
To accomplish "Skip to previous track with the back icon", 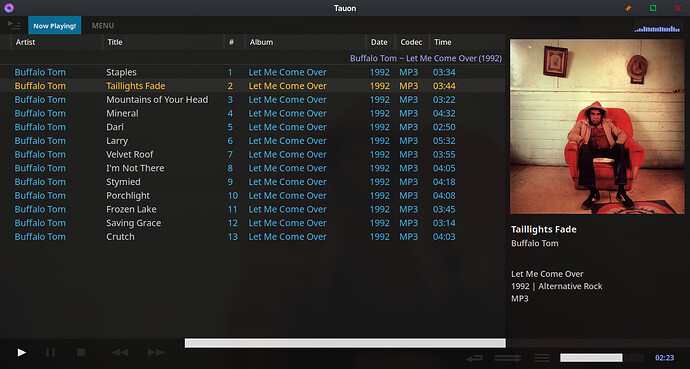I will coord(119,352).
